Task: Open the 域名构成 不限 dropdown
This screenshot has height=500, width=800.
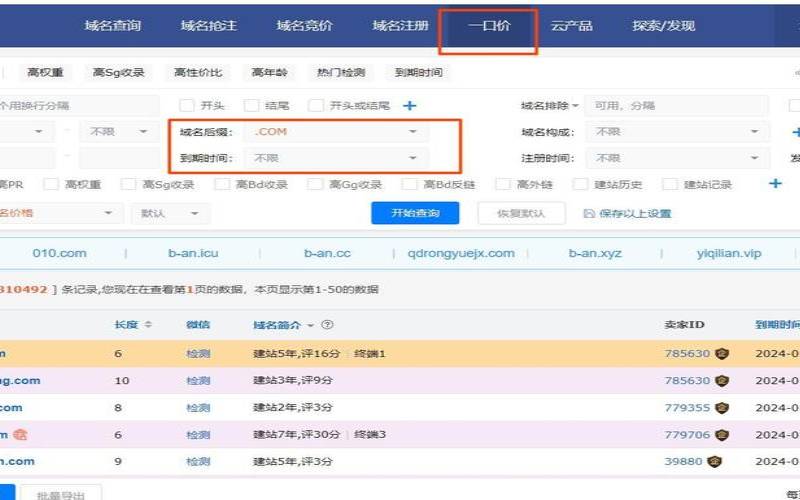Action: coord(677,132)
